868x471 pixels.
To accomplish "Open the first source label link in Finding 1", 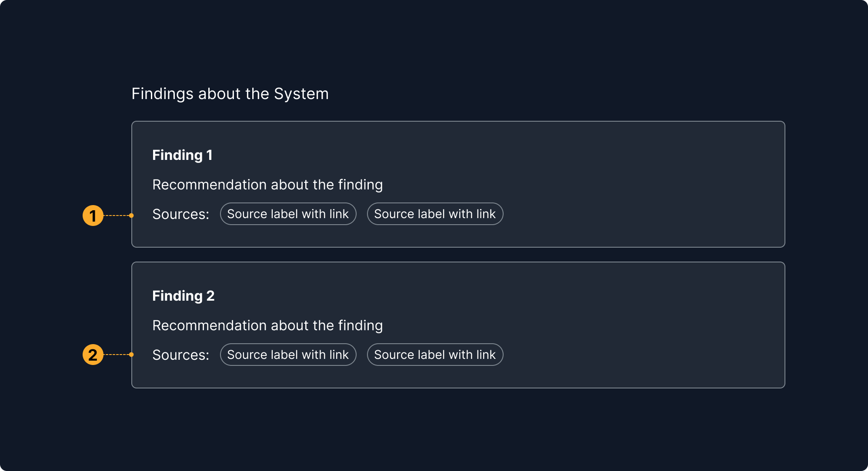I will pyautogui.click(x=288, y=214).
